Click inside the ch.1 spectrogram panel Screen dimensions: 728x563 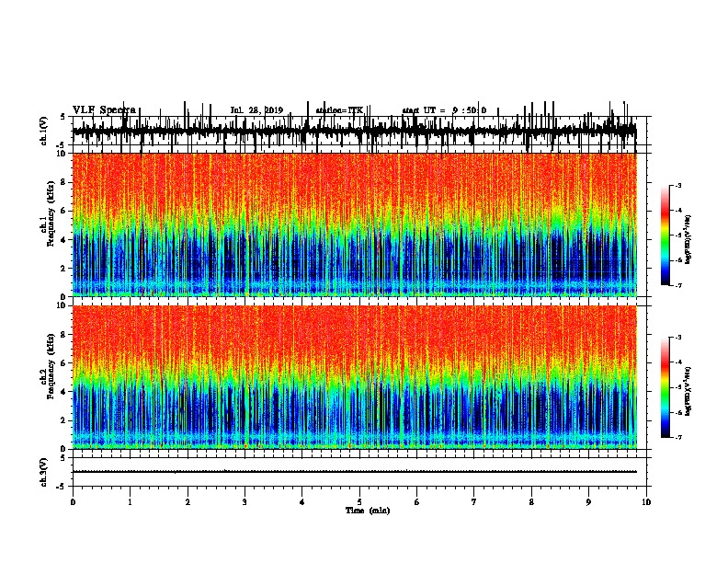point(354,224)
